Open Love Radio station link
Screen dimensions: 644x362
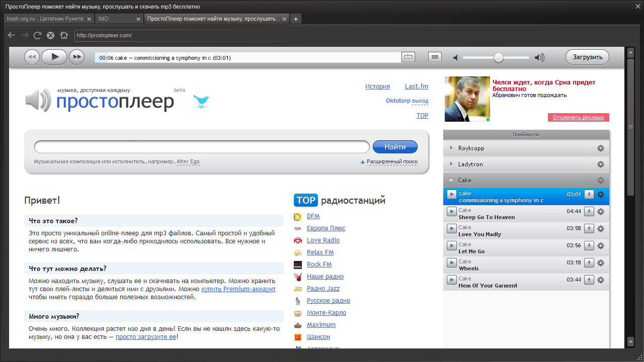(323, 240)
